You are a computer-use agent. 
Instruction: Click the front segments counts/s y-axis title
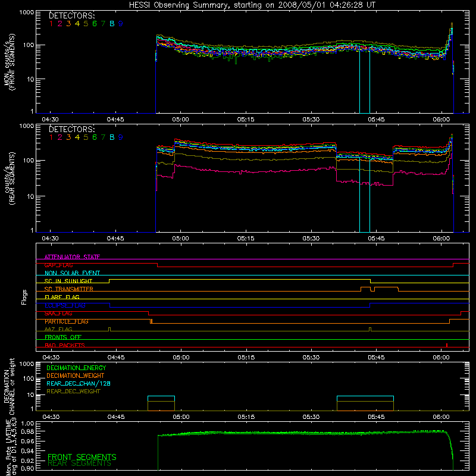click(9, 62)
